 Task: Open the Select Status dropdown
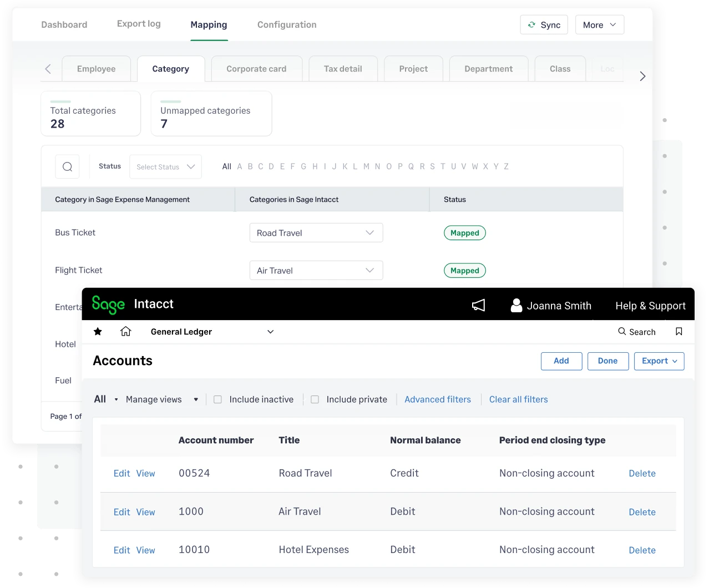coord(165,166)
